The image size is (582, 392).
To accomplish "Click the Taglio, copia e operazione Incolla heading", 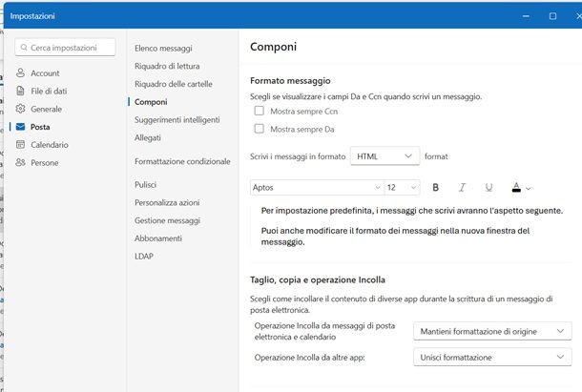I will pyautogui.click(x=318, y=279).
